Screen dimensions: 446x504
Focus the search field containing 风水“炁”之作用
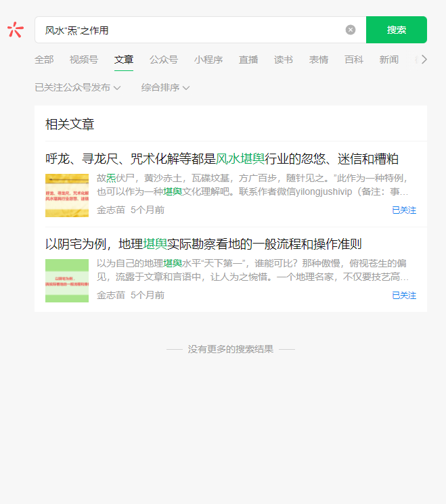200,30
